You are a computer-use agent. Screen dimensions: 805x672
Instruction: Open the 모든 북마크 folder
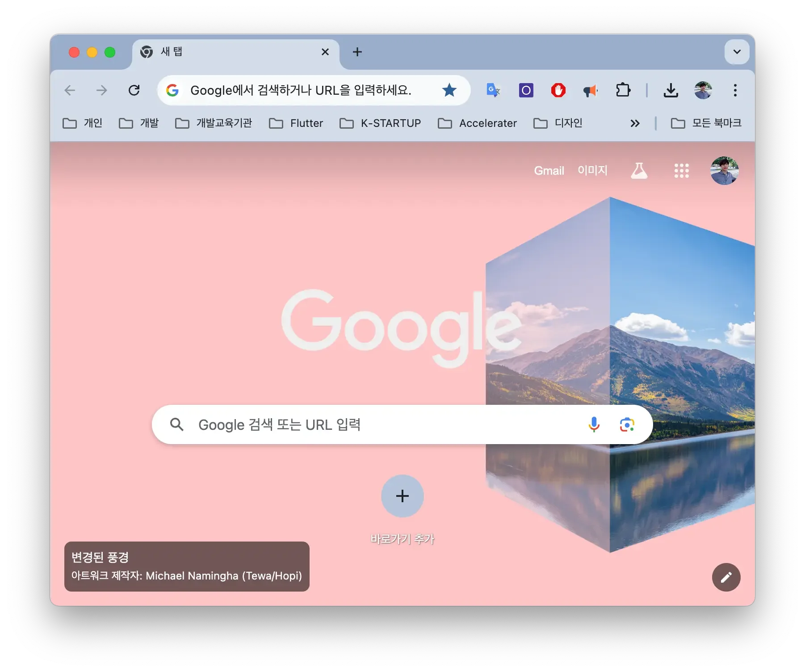coord(706,123)
